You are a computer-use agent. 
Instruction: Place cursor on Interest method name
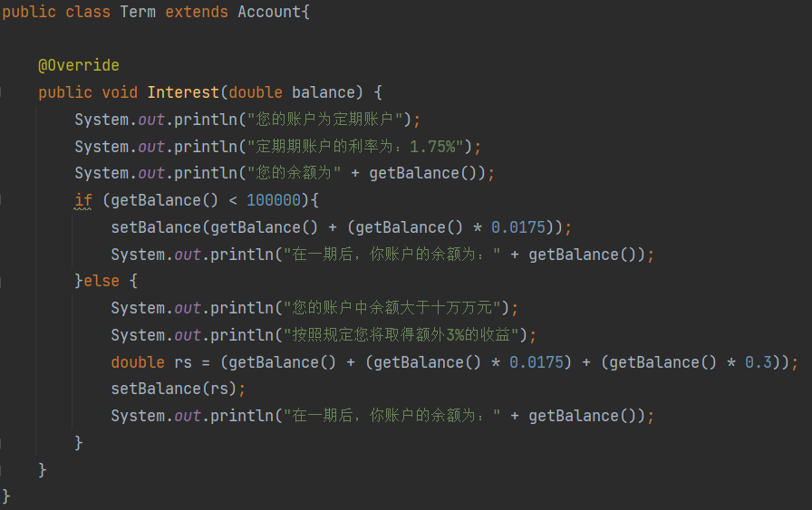(x=183, y=92)
